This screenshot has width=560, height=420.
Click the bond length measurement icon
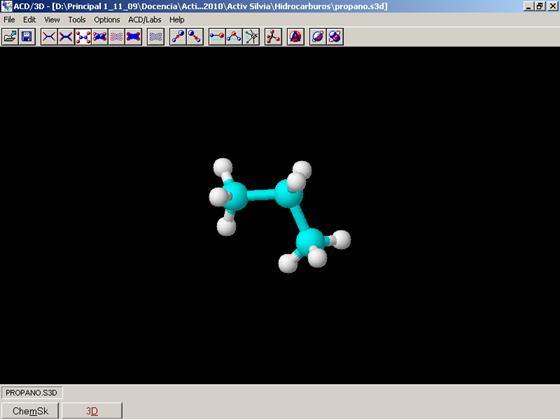[217, 37]
